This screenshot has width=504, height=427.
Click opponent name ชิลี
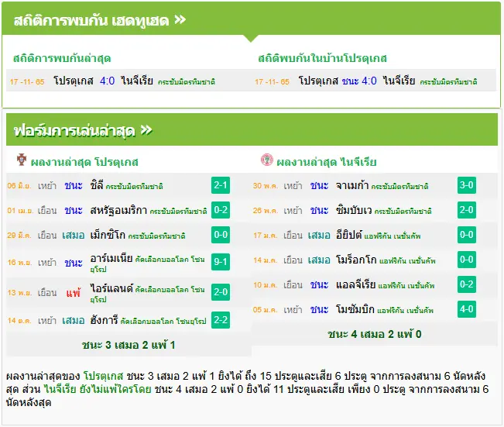coord(97,185)
